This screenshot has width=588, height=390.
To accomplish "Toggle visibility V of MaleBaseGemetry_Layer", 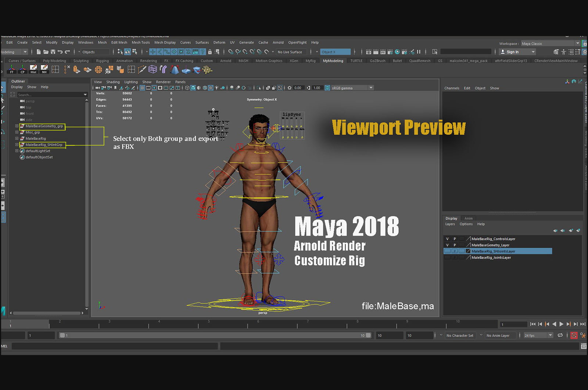I will [447, 245].
